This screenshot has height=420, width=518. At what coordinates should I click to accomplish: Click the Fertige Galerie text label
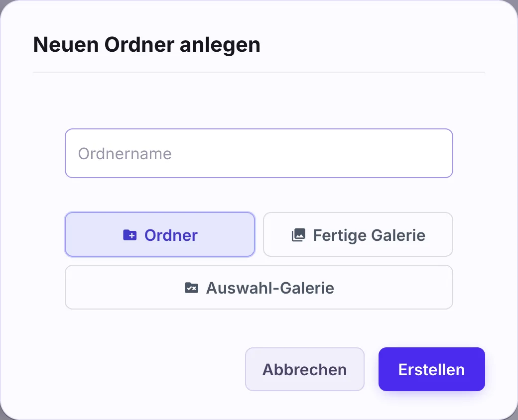pyautogui.click(x=369, y=235)
